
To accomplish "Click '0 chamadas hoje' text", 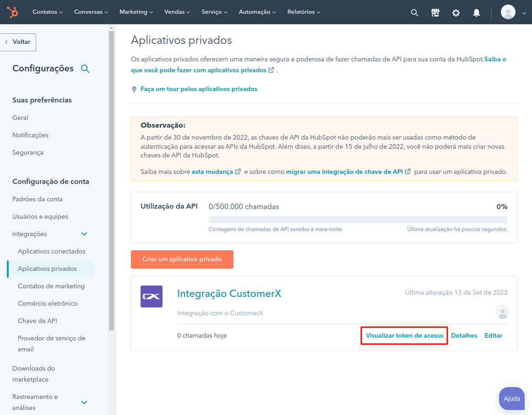I will coord(202,336).
